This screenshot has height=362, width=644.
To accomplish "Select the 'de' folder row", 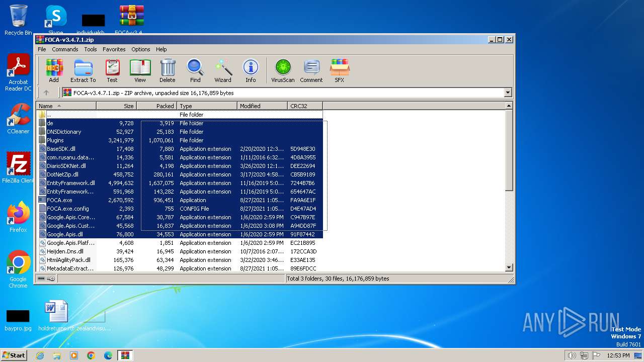I will (180, 123).
